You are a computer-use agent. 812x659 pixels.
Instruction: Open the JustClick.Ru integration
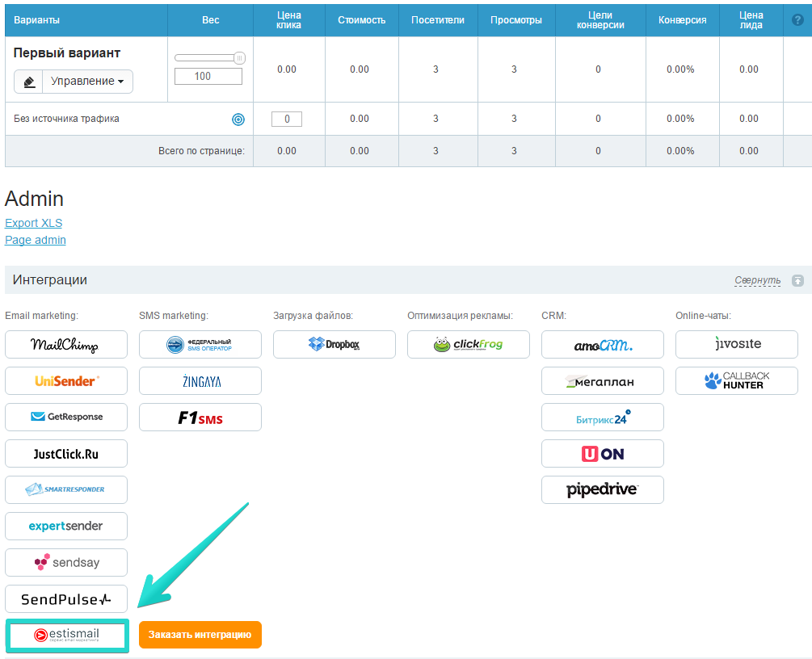pyautogui.click(x=66, y=454)
